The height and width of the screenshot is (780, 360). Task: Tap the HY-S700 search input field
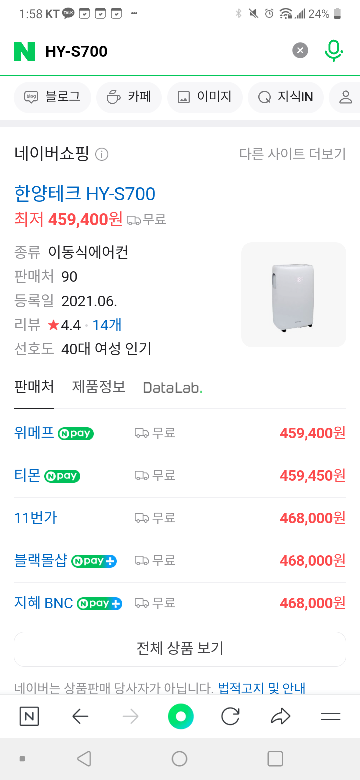tap(164, 51)
